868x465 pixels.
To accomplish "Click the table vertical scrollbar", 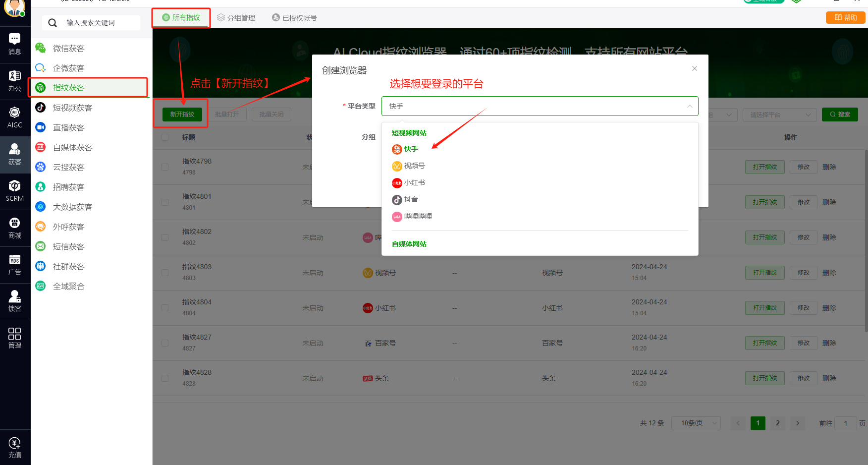I will pos(866,240).
